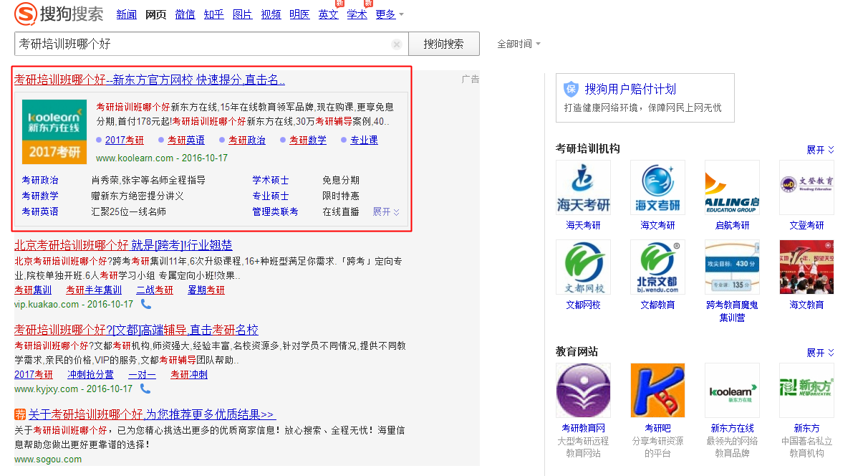
Task: Select the 海天考研 institution logo
Action: pos(583,187)
